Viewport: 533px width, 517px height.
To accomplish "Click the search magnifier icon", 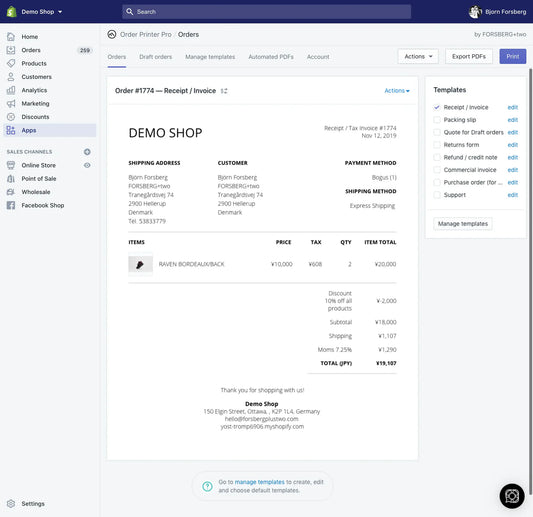I will [130, 12].
